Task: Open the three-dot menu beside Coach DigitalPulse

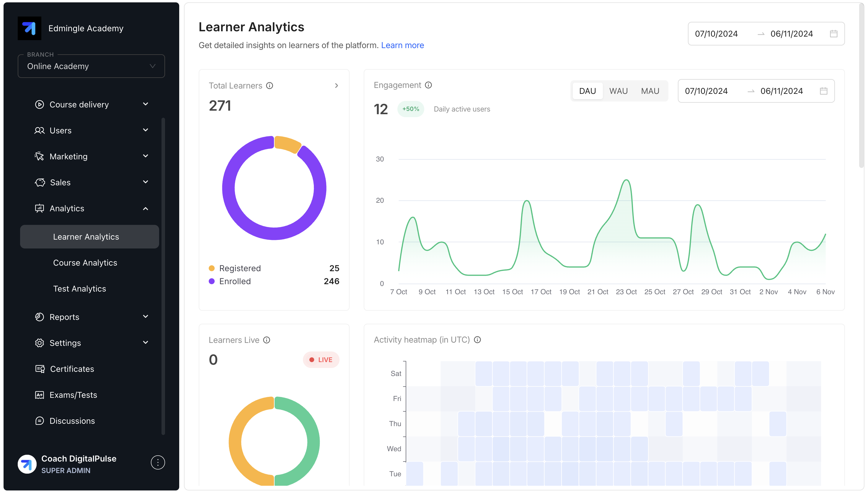Action: (x=157, y=462)
